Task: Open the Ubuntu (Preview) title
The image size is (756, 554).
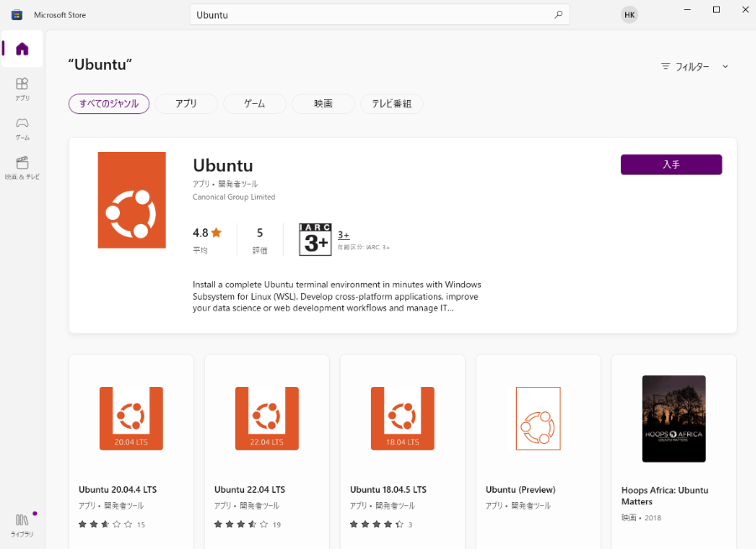Action: coord(520,489)
